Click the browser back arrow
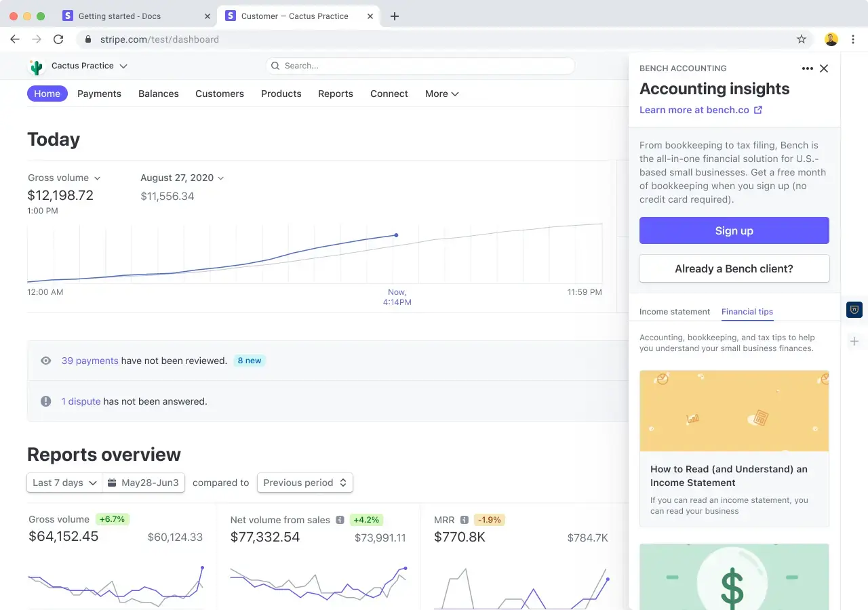This screenshot has width=868, height=610. [15, 39]
